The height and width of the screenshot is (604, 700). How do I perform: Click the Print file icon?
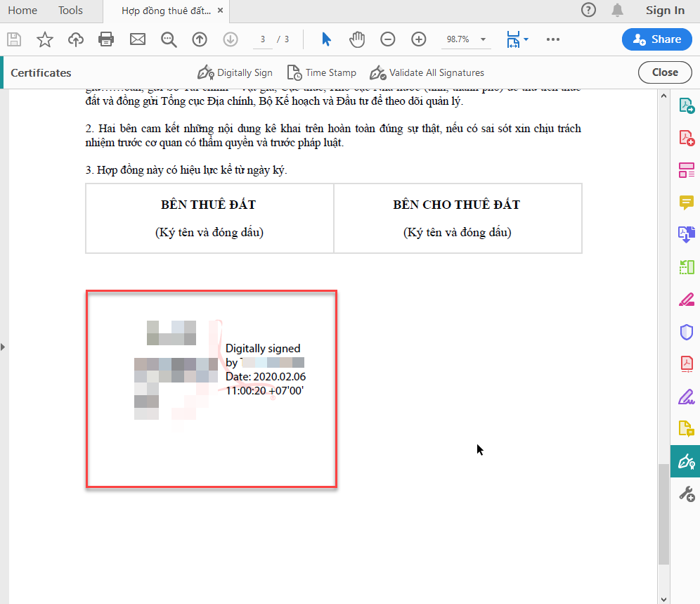point(106,39)
